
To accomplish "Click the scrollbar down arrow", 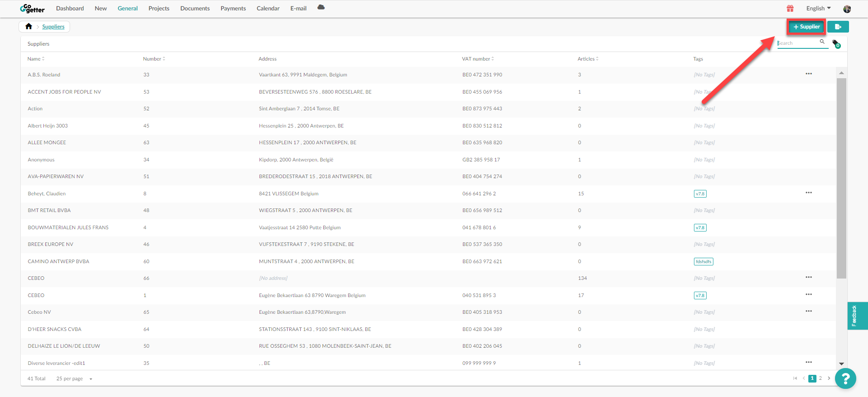I will point(841,364).
